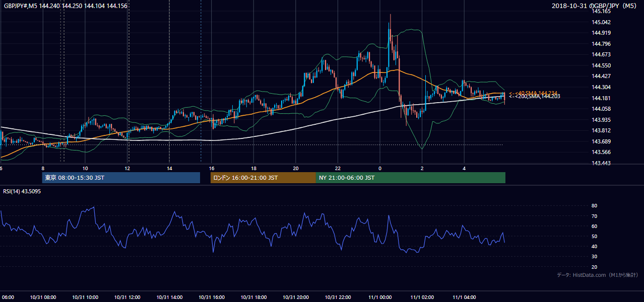644x302 pixels.
Task: Click the 144.919 price axis label
Action: [x=601, y=33]
